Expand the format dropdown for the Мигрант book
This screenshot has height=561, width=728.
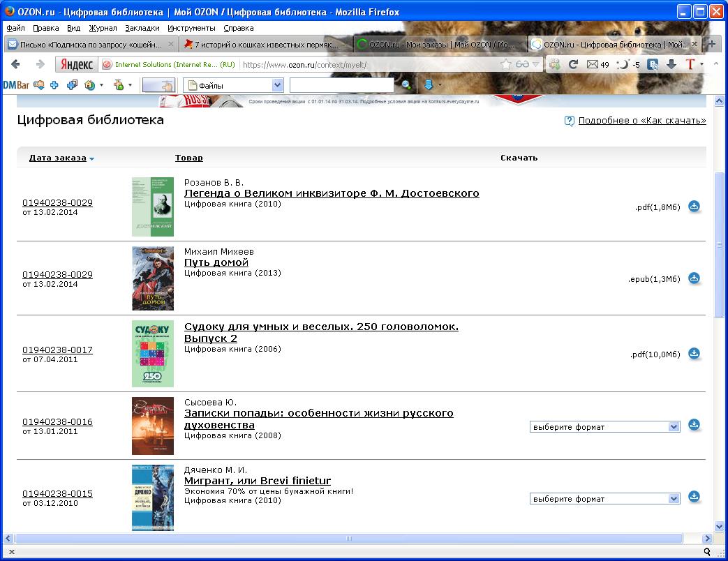pos(605,499)
